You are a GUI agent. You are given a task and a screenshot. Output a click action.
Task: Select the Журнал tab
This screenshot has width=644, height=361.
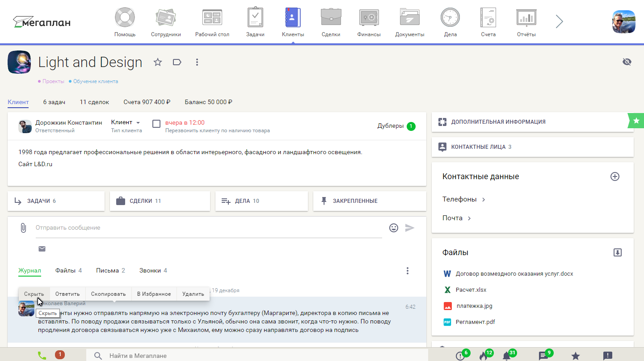(x=29, y=270)
